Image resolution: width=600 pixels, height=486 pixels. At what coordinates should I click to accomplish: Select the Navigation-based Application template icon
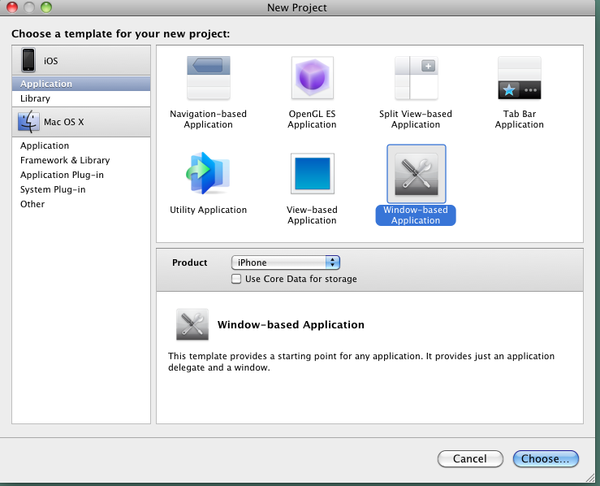pyautogui.click(x=208, y=78)
